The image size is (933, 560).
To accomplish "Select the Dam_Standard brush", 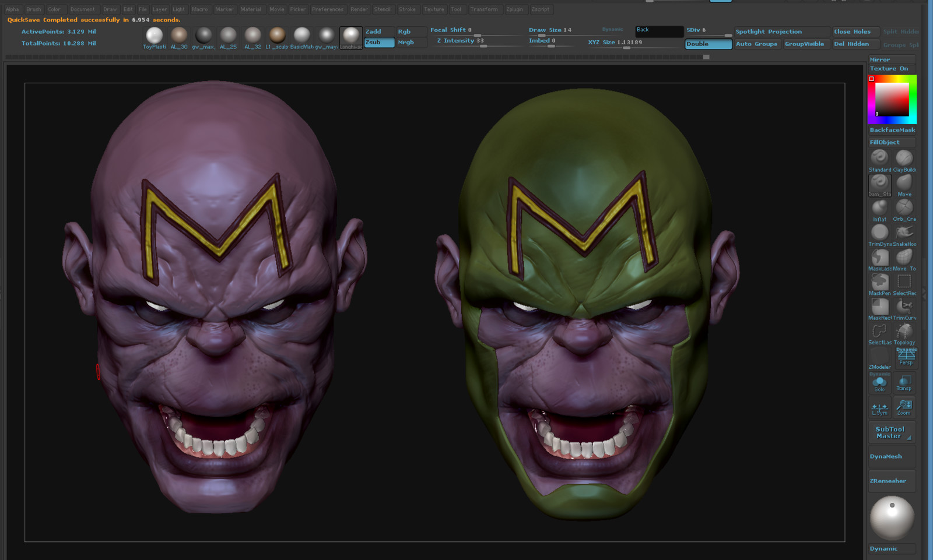I will pos(879,185).
